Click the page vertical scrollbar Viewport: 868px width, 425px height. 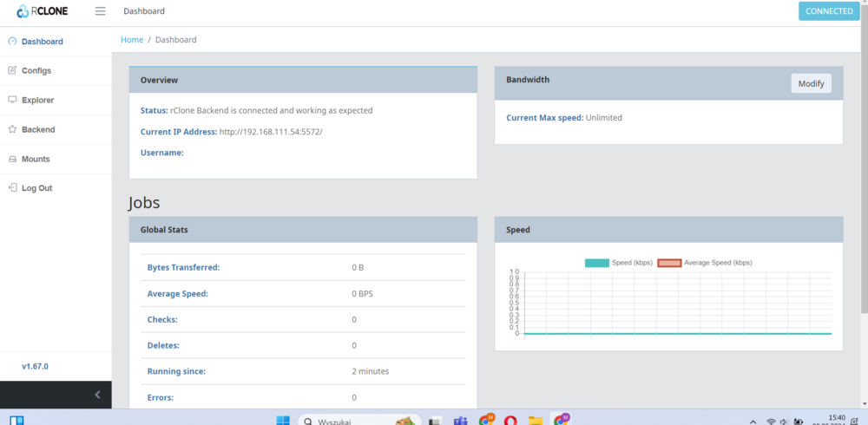pyautogui.click(x=865, y=160)
